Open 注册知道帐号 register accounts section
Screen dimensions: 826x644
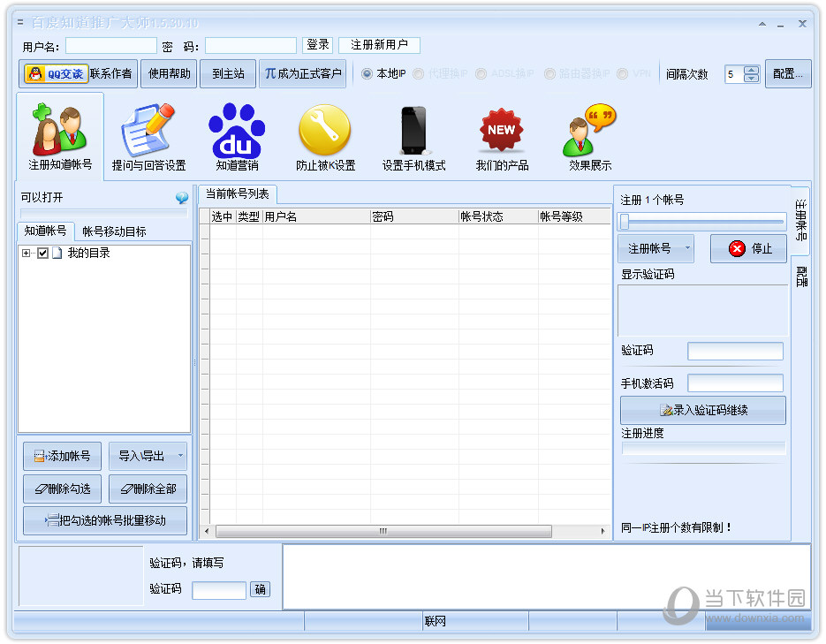click(60, 137)
